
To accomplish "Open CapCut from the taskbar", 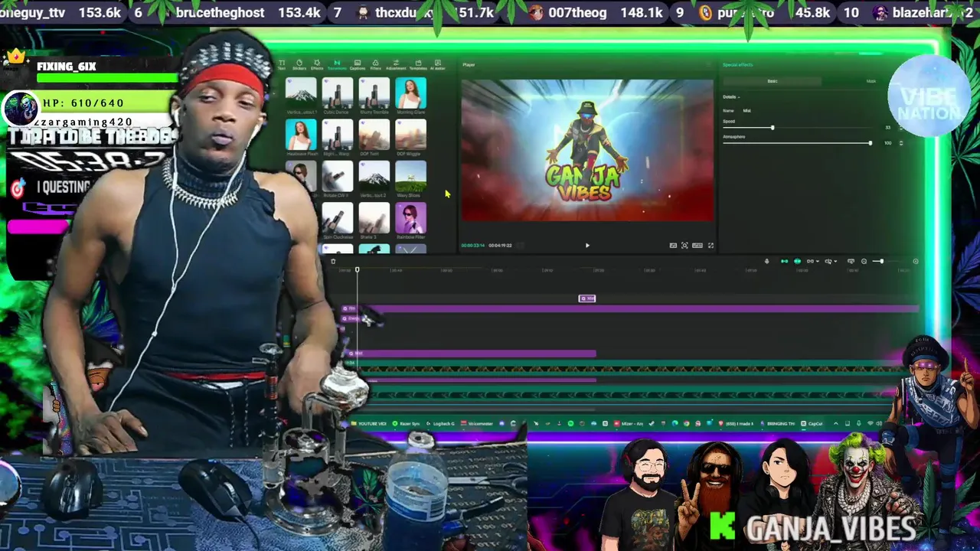I will coord(812,423).
